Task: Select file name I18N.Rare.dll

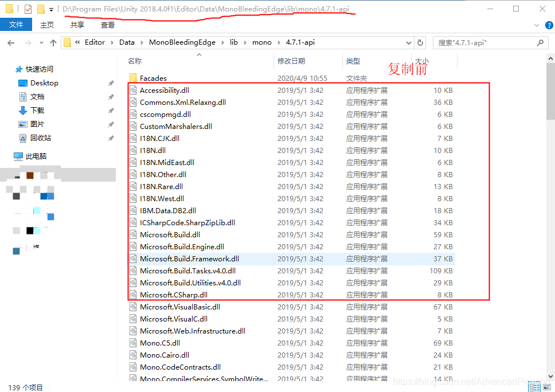Action: tap(162, 186)
